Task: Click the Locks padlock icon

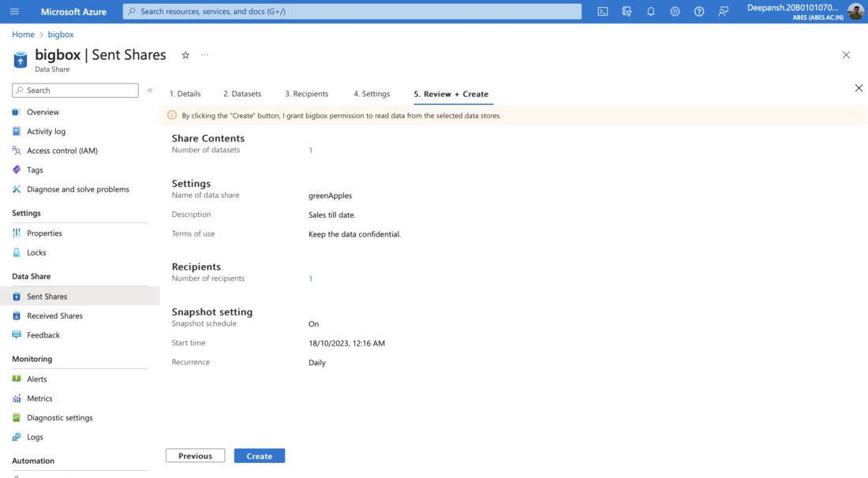Action: [17, 252]
